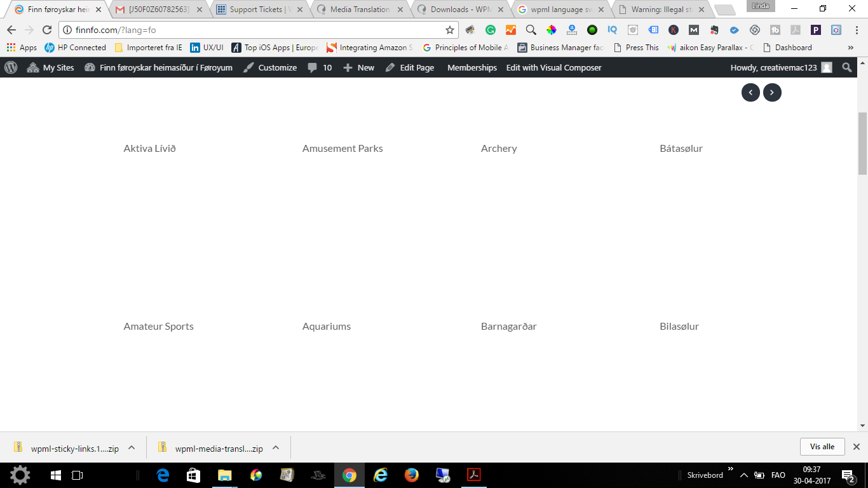Expand hidden icons in the system tray

tap(743, 474)
